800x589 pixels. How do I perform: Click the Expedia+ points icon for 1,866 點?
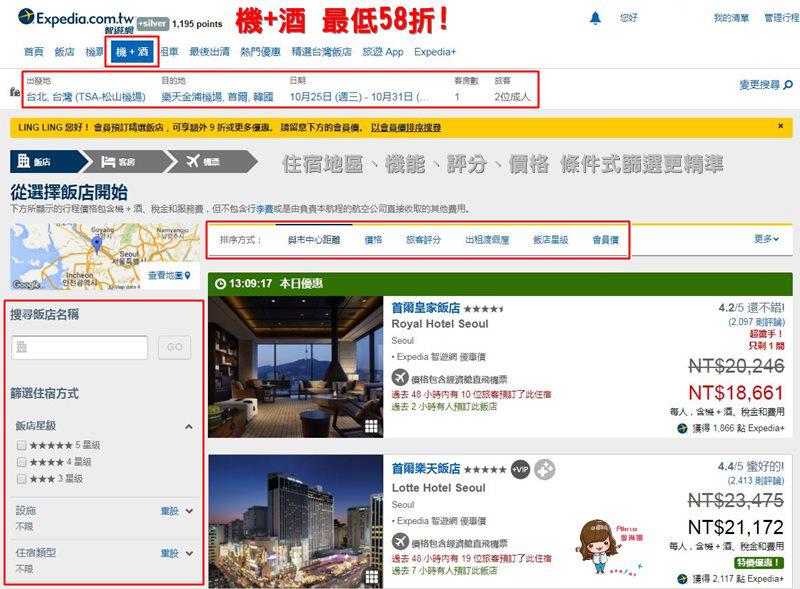(682, 428)
